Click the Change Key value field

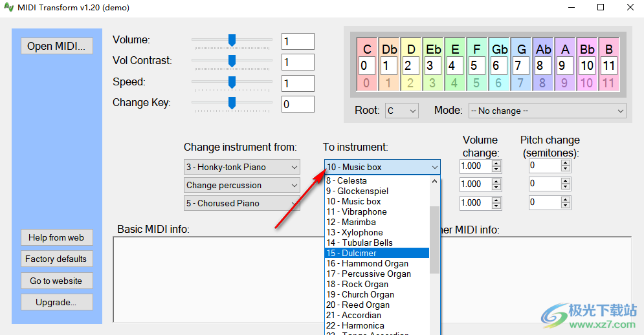click(298, 103)
